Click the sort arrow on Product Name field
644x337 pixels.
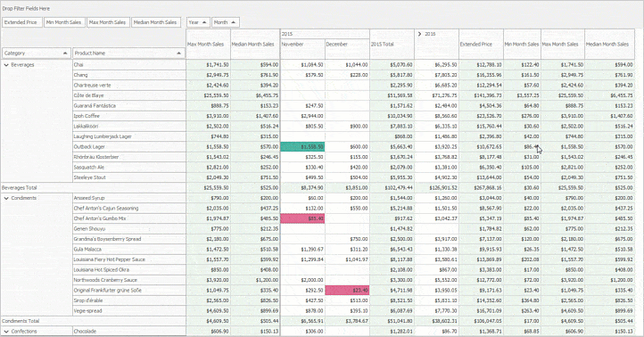tap(178, 53)
